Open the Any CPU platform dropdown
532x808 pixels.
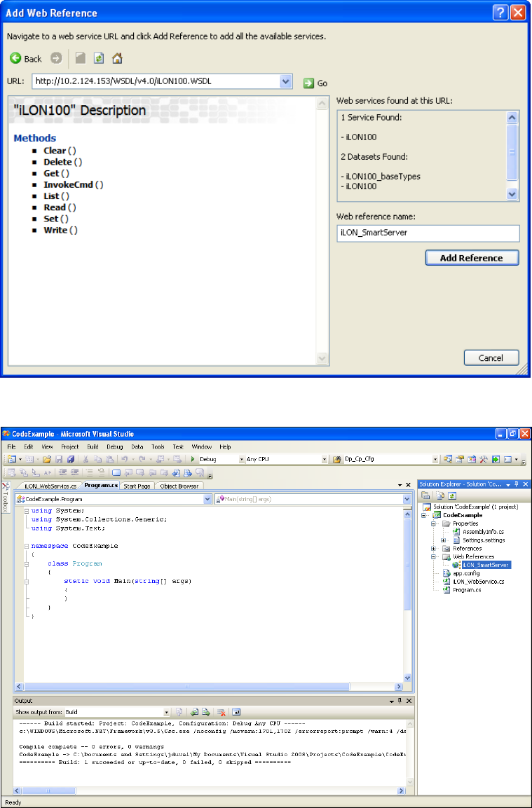point(325,459)
